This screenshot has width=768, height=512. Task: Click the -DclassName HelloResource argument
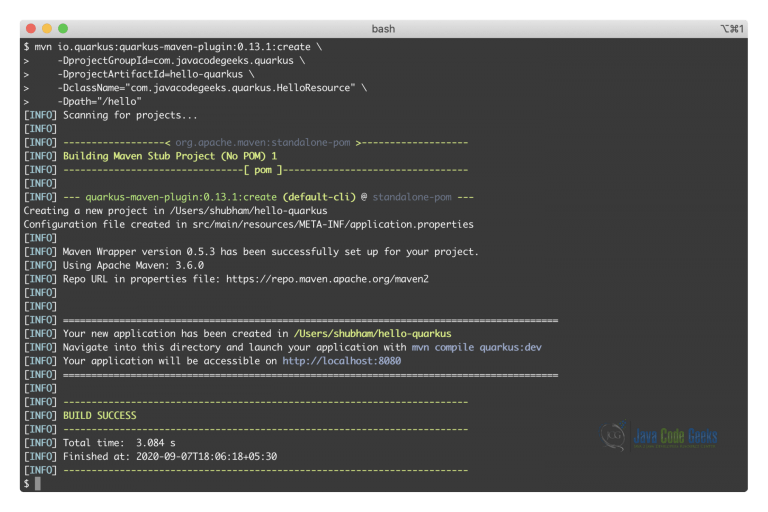click(206, 88)
